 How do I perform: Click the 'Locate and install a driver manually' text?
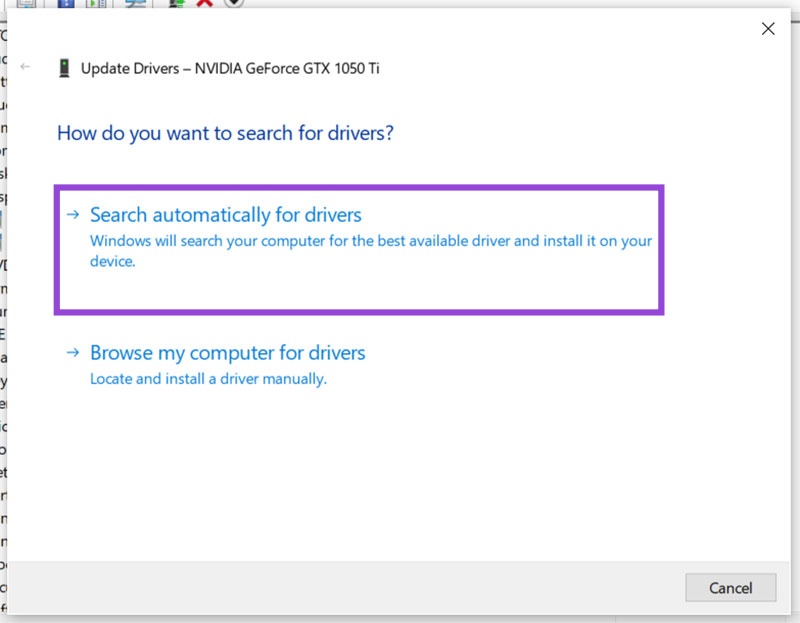208,379
